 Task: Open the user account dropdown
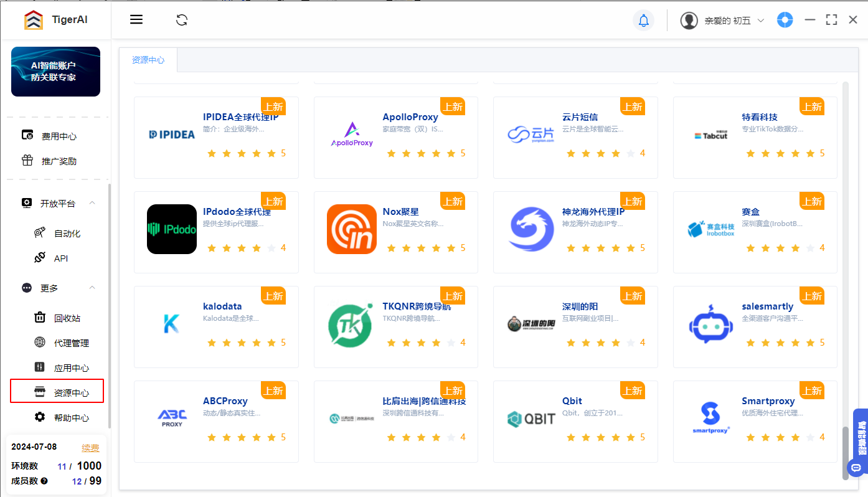pyautogui.click(x=722, y=21)
